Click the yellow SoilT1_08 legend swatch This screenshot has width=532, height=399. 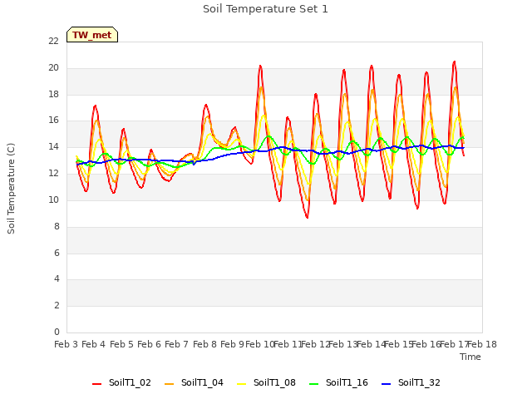point(241,384)
